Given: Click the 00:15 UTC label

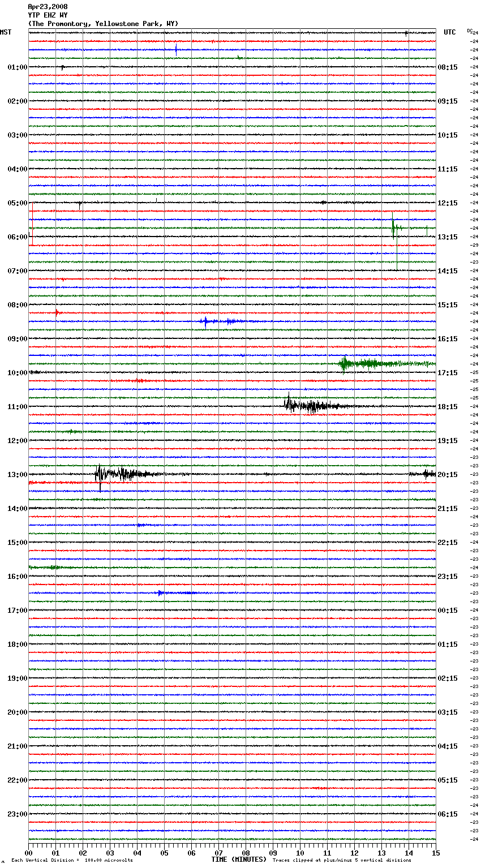Looking at the screenshot, I should tap(448, 611).
